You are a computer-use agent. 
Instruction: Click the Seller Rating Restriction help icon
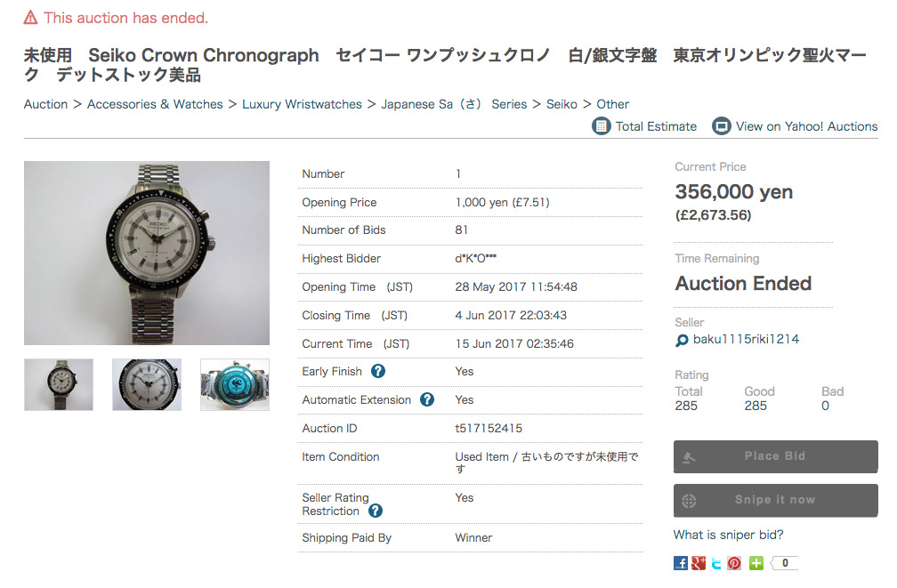[x=376, y=511]
